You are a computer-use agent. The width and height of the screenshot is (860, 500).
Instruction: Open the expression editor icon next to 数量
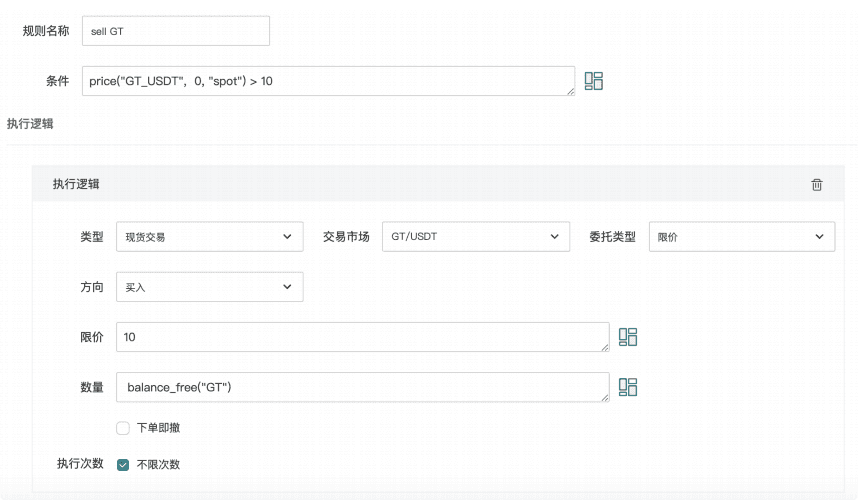tap(627, 387)
